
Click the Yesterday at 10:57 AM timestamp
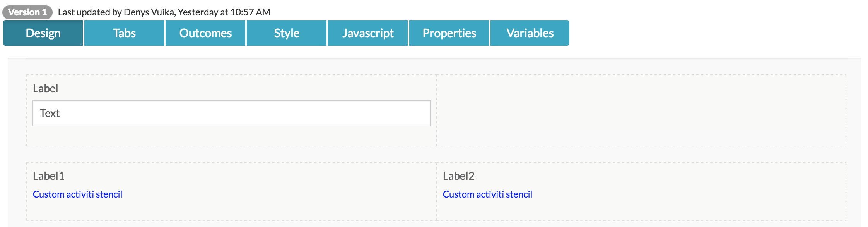224,12
